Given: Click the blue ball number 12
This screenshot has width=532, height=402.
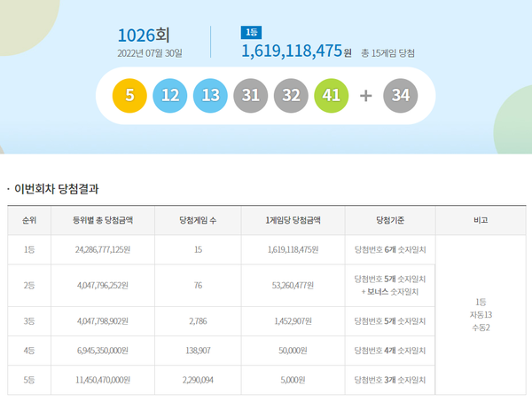Looking at the screenshot, I should pos(170,96).
